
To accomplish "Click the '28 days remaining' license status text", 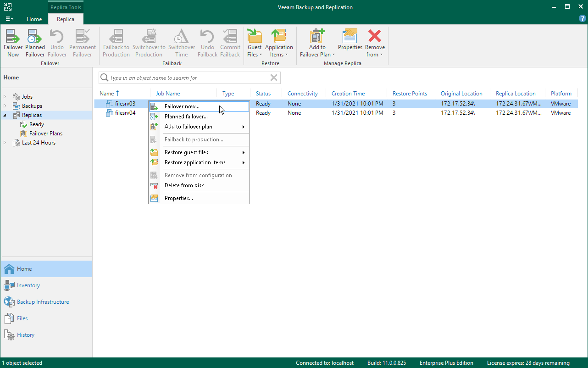I will [x=547, y=363].
